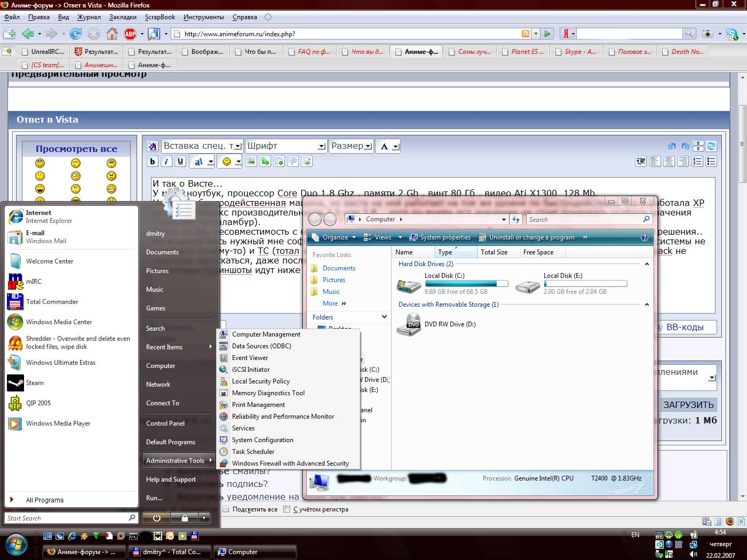747x560 pixels.
Task: Click the underline formatting button in editor
Action: (180, 162)
